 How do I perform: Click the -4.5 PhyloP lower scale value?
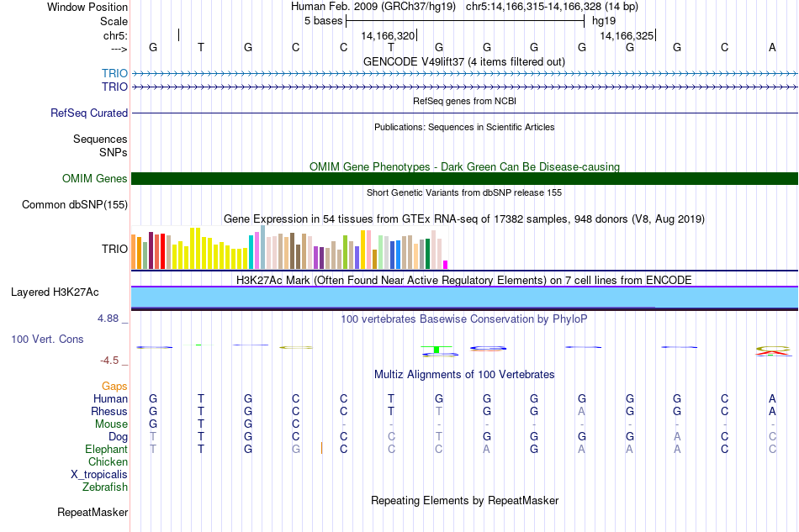pos(109,361)
